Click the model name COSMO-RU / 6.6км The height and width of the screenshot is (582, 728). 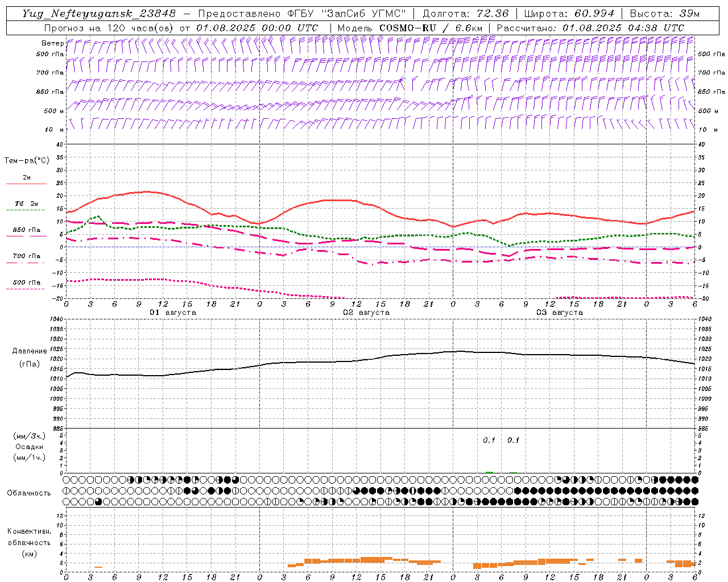pyautogui.click(x=431, y=28)
